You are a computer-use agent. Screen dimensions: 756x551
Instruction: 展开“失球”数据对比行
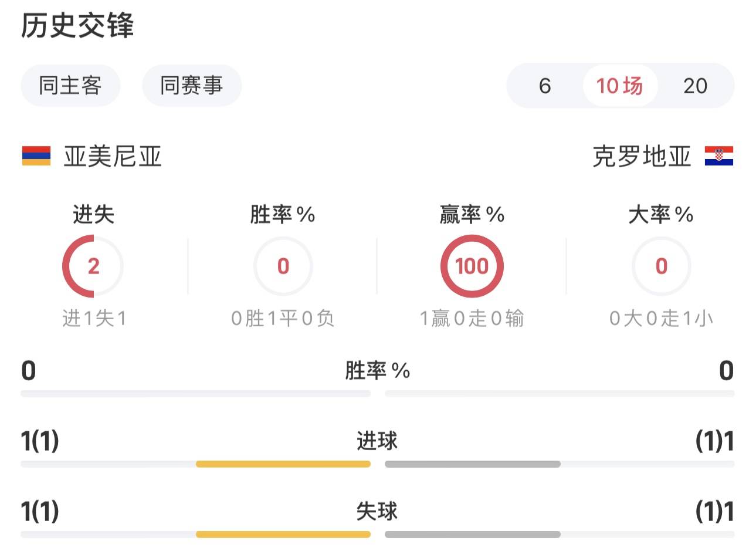point(378,512)
